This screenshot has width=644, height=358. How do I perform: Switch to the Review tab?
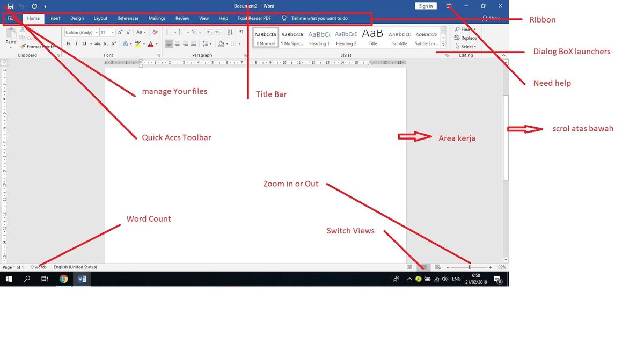point(182,18)
